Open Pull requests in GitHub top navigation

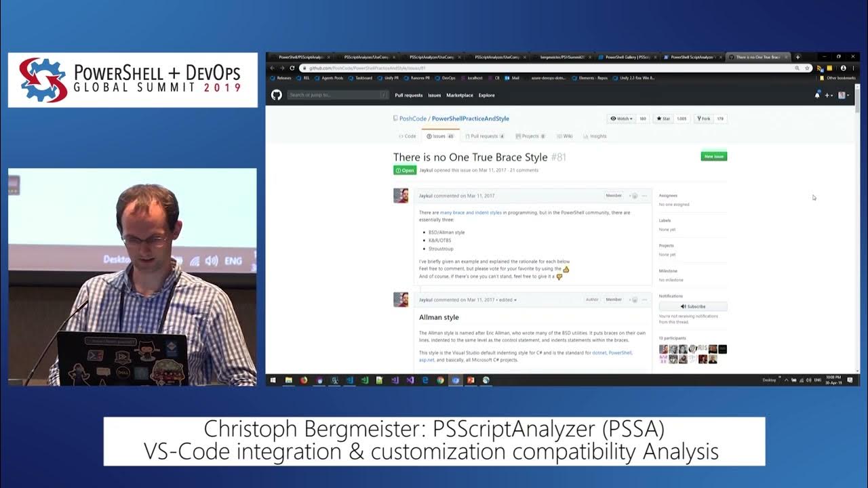coord(409,96)
